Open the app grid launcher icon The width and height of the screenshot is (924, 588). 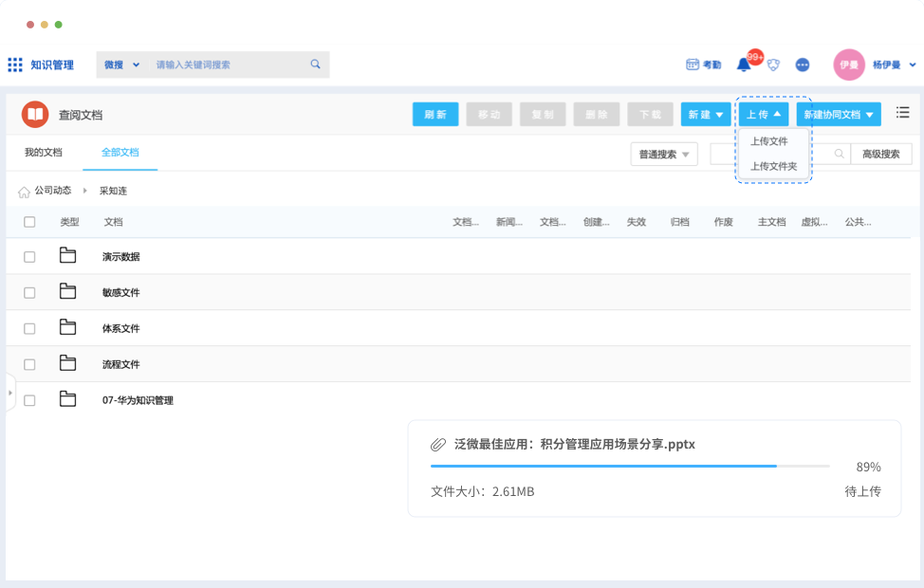[x=15, y=64]
